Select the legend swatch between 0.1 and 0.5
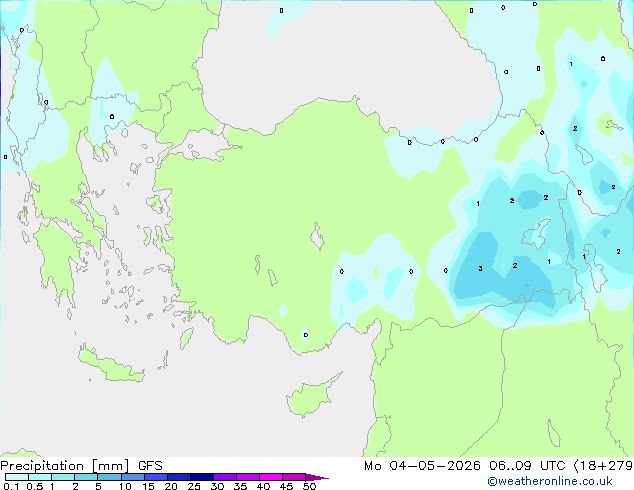Screen dimensions: 634x490 pyautogui.click(x=17, y=477)
